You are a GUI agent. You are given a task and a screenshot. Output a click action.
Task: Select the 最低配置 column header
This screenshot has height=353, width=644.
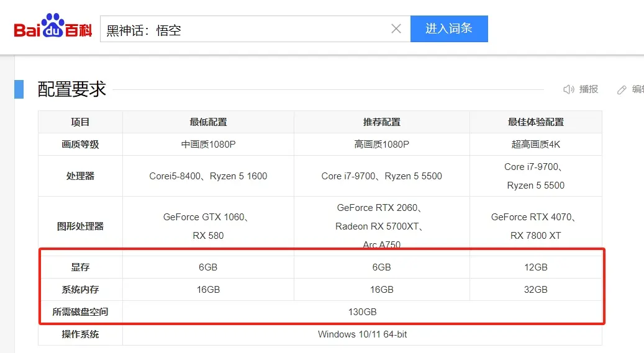[x=208, y=122]
